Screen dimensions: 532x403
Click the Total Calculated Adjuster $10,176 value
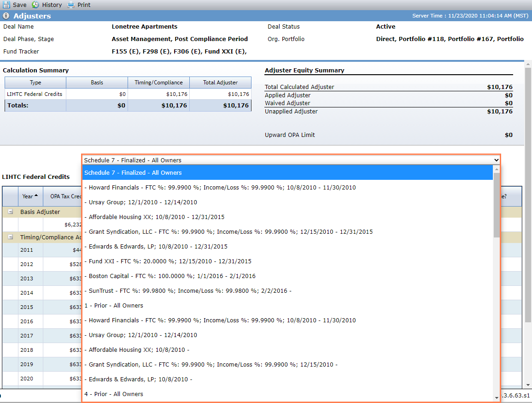point(500,87)
